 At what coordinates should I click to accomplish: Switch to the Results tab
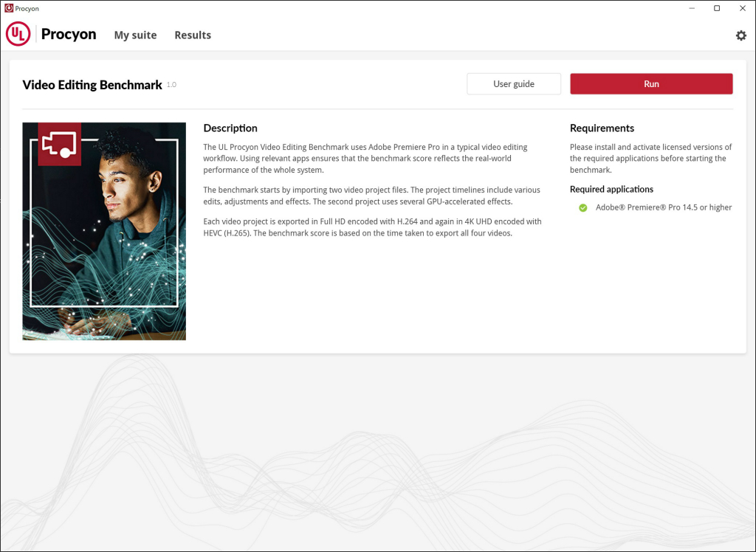pyautogui.click(x=193, y=35)
